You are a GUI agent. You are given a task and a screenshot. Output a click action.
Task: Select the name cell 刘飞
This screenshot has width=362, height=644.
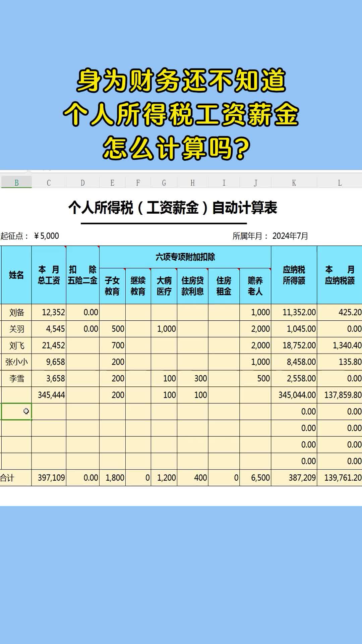coord(16,345)
